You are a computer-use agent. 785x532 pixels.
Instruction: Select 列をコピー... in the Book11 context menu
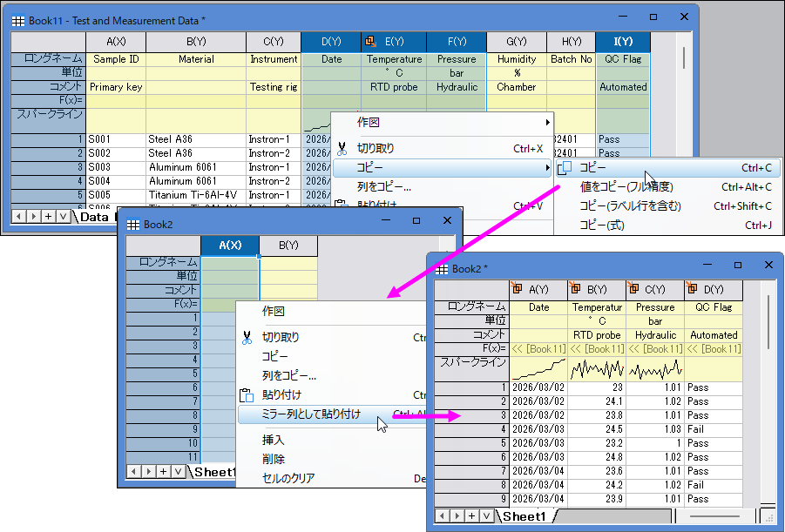pos(443,186)
